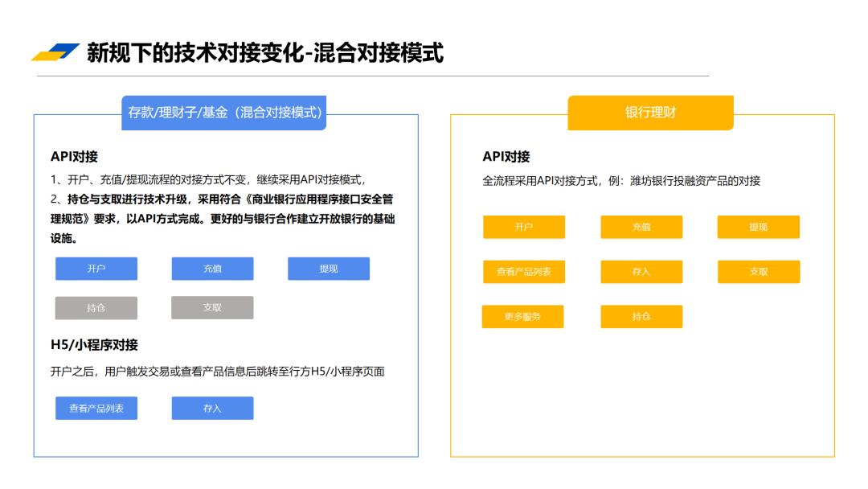Click the blue 存入 button under H5/小程序对接
Image resolution: width=868 pixels, height=489 pixels.
[x=212, y=408]
